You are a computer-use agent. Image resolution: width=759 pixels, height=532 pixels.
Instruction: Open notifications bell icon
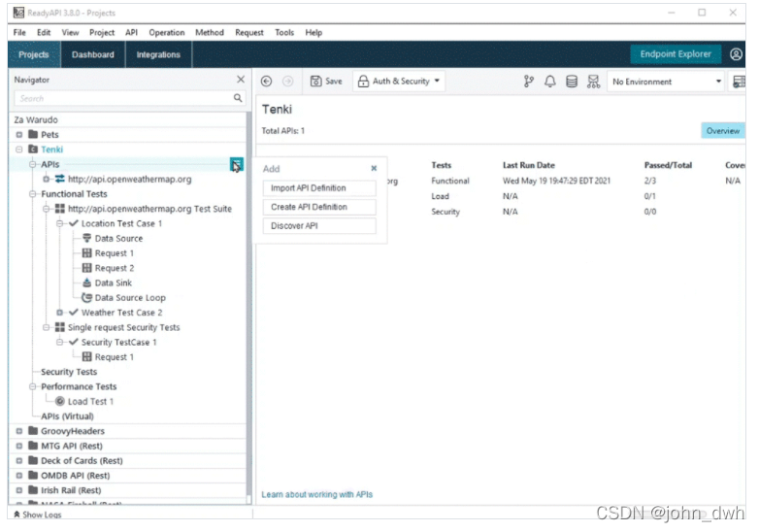(550, 82)
